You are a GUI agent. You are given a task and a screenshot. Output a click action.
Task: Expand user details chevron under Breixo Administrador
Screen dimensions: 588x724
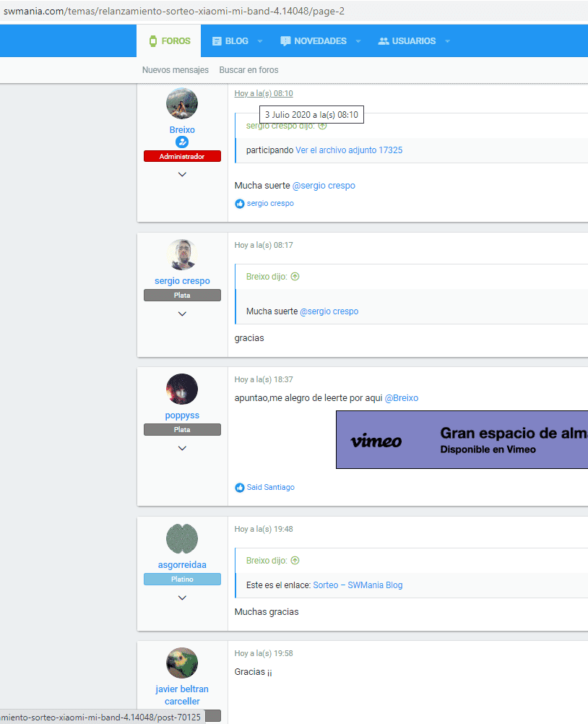[182, 175]
